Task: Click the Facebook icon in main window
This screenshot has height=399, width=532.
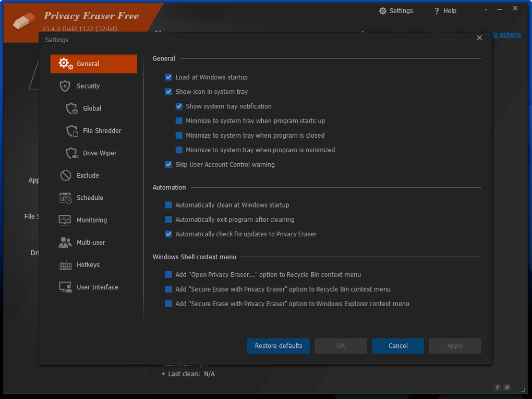Action: (x=497, y=387)
